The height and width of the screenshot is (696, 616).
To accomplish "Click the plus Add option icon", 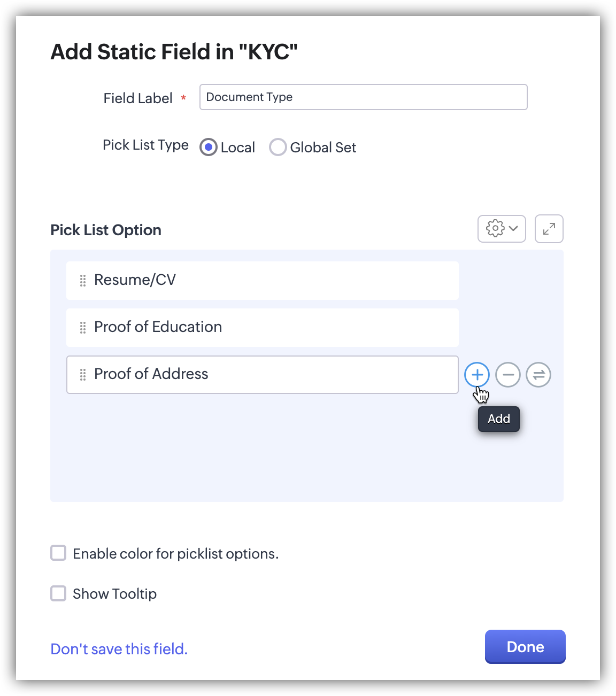I will 477,375.
